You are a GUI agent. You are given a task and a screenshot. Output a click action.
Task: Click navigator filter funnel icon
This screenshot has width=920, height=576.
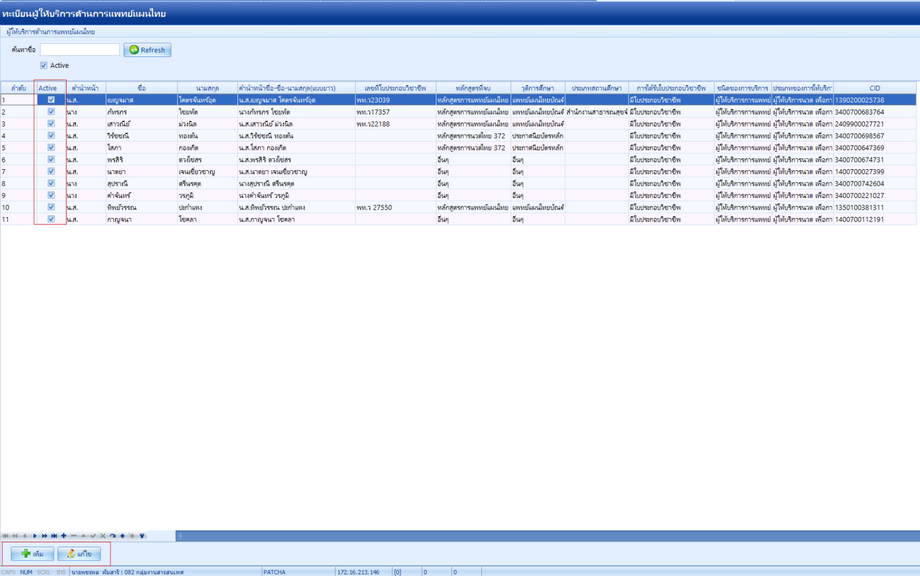click(142, 536)
